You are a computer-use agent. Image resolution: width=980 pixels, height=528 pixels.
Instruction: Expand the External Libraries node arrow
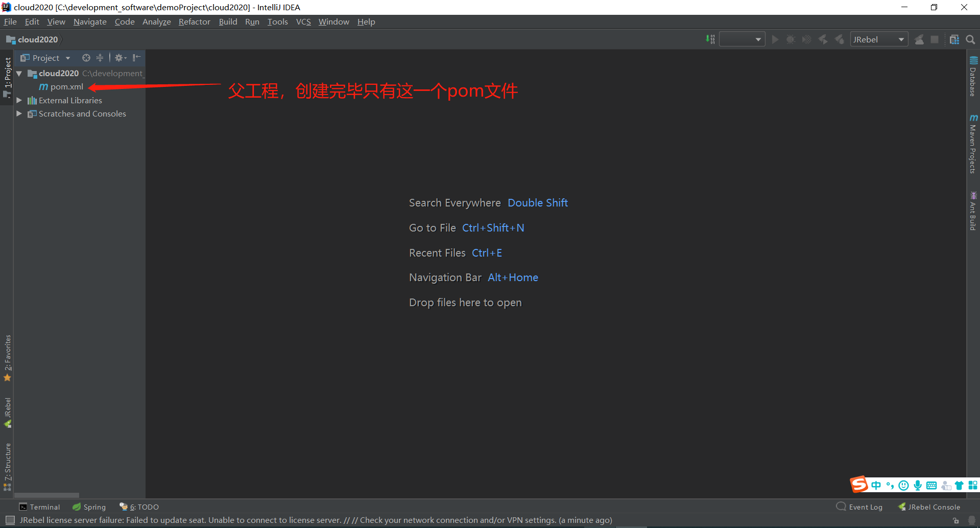tap(19, 100)
